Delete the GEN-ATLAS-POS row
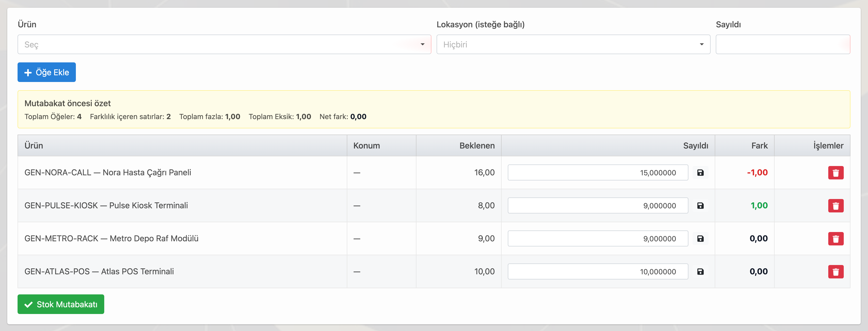Image resolution: width=868 pixels, height=331 pixels. pyautogui.click(x=836, y=272)
